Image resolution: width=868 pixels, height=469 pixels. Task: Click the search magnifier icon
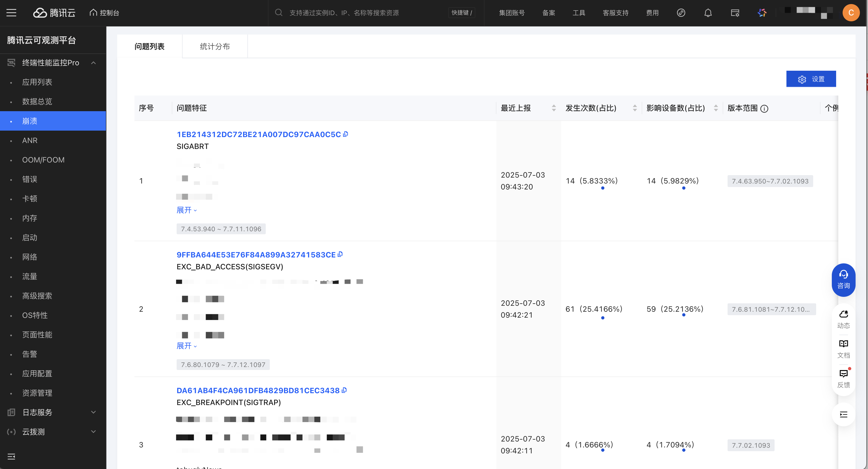point(278,13)
